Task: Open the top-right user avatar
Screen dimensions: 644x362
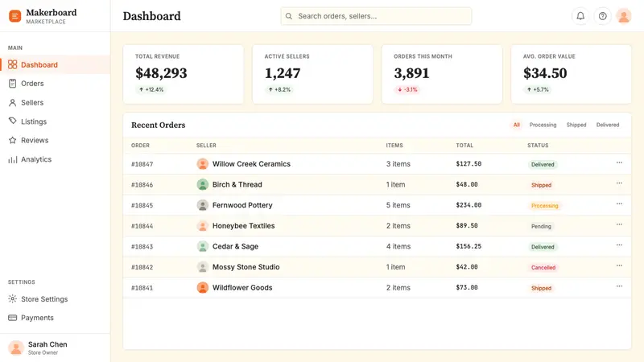Action: 623,16
